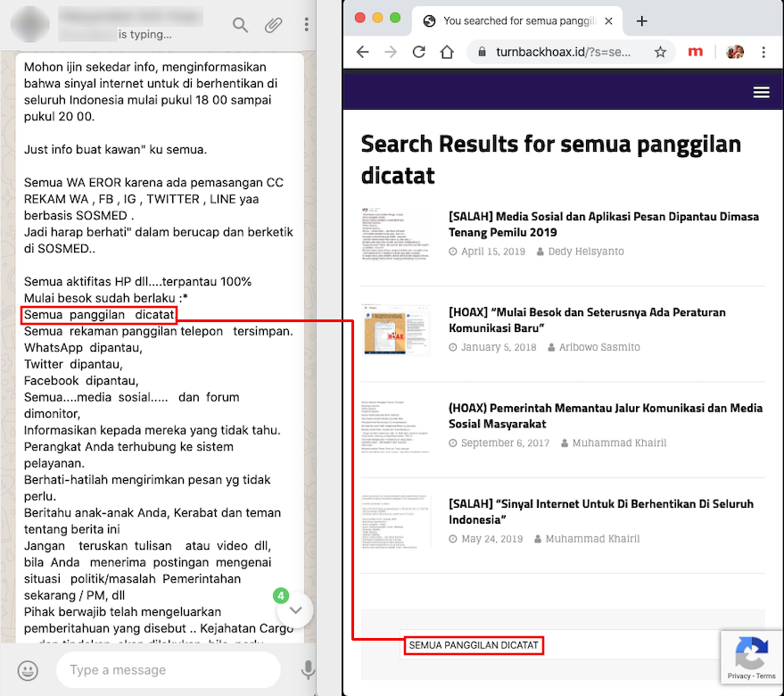Type in the WhatsApp message field
The width and height of the screenshot is (784, 696).
click(x=168, y=670)
